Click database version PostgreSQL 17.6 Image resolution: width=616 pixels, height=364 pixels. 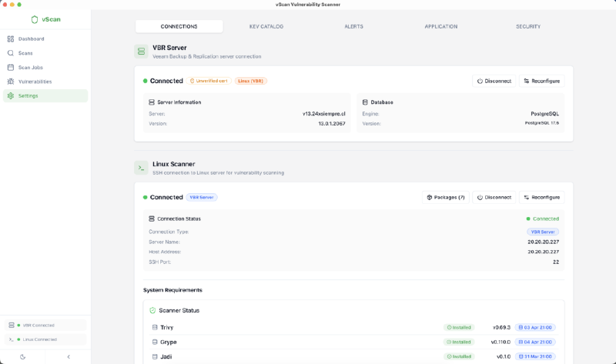tap(542, 123)
